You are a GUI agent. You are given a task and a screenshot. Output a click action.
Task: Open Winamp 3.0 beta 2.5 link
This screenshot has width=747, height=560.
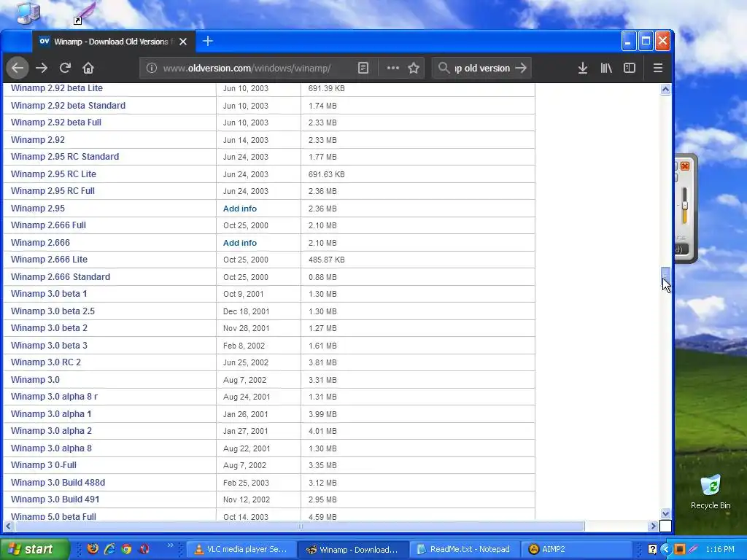pos(53,311)
